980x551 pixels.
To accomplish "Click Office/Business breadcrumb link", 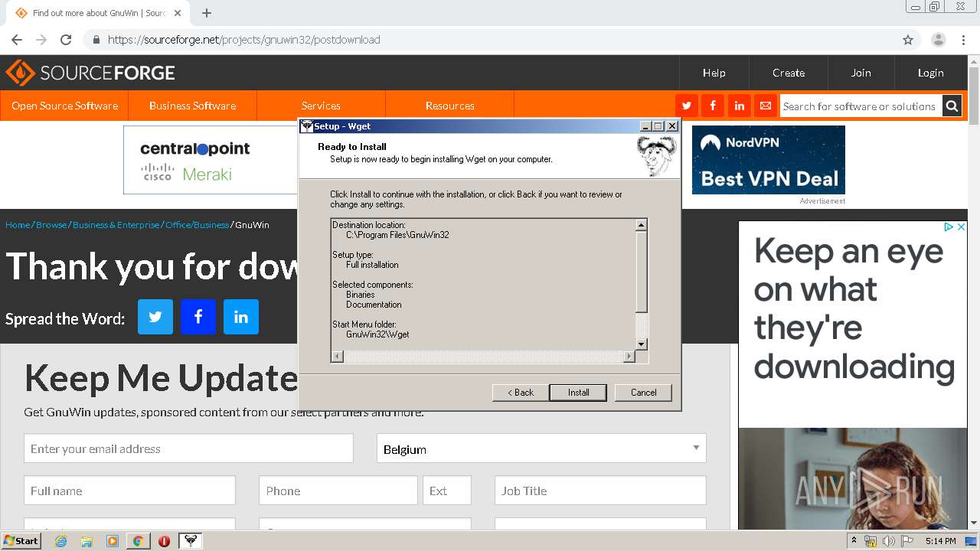I will [197, 225].
